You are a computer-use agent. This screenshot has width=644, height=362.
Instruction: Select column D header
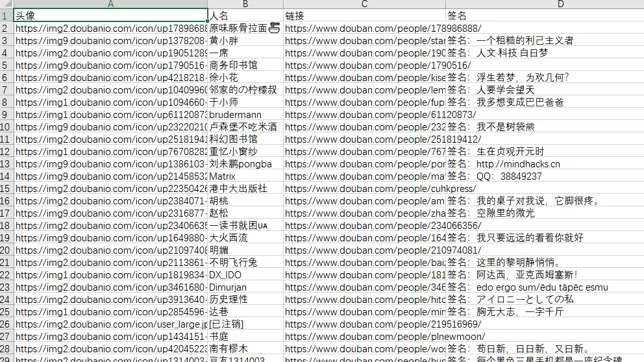(x=545, y=4)
